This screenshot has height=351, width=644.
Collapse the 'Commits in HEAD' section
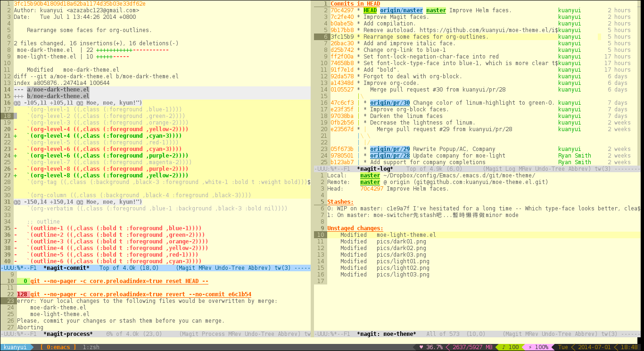coord(355,4)
